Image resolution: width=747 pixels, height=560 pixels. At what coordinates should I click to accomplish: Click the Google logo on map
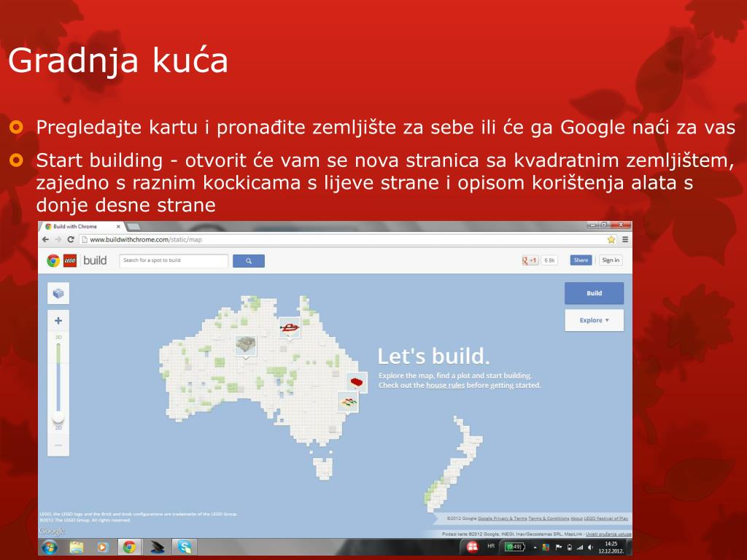click(x=52, y=531)
